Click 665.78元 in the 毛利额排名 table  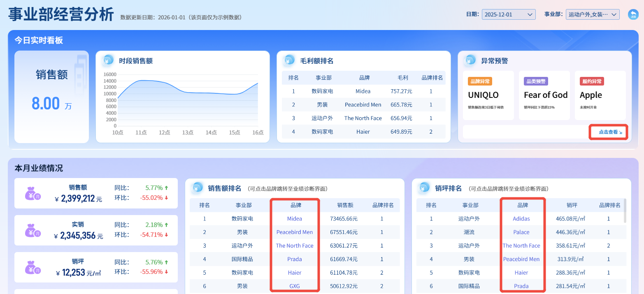[401, 105]
